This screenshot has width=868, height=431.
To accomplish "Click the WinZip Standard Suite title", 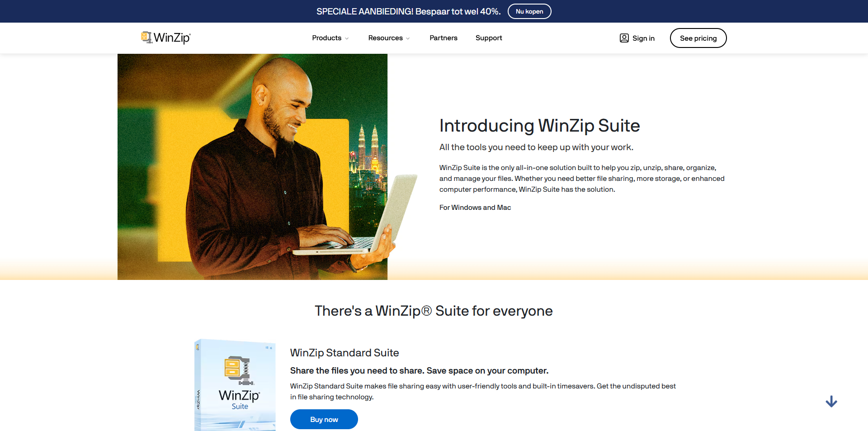I will coord(344,353).
